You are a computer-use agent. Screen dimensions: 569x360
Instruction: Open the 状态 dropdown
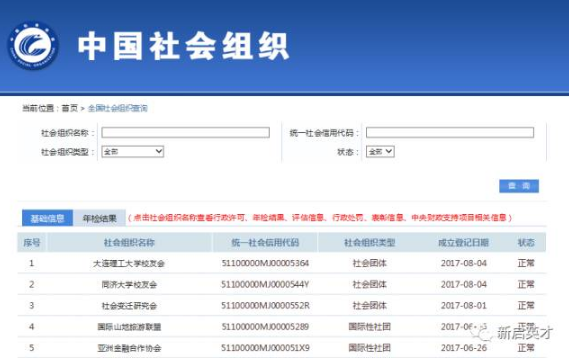[380, 151]
